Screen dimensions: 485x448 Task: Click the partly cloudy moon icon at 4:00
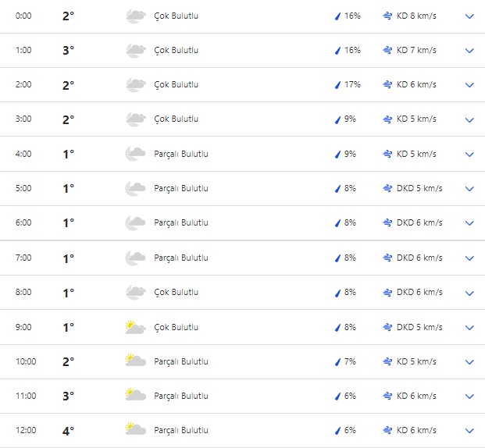(135, 154)
